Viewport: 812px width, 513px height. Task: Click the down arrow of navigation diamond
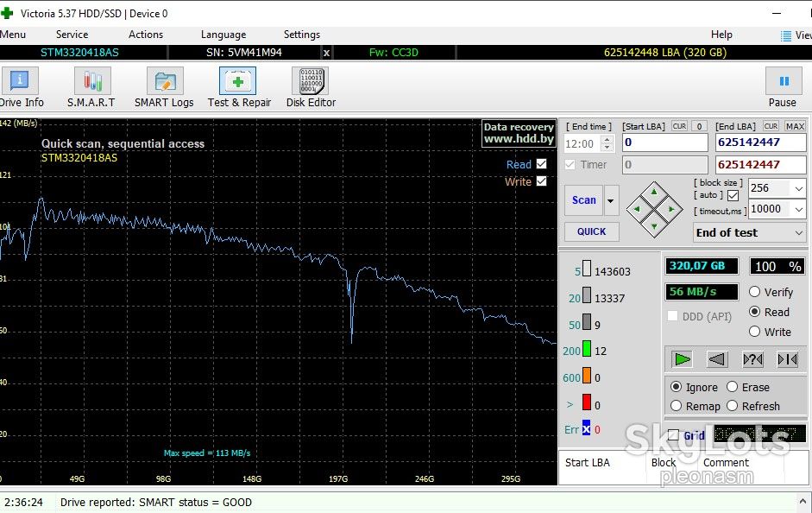pos(654,226)
